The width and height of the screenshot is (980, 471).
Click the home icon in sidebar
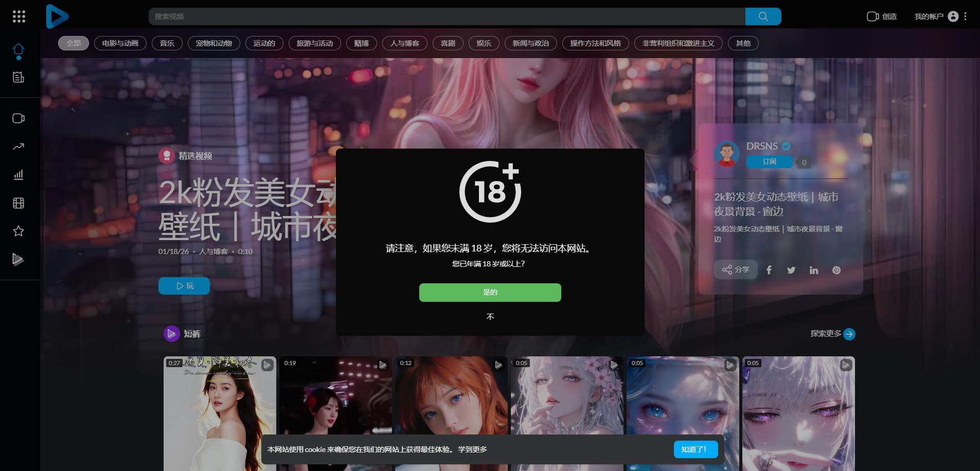click(x=19, y=49)
